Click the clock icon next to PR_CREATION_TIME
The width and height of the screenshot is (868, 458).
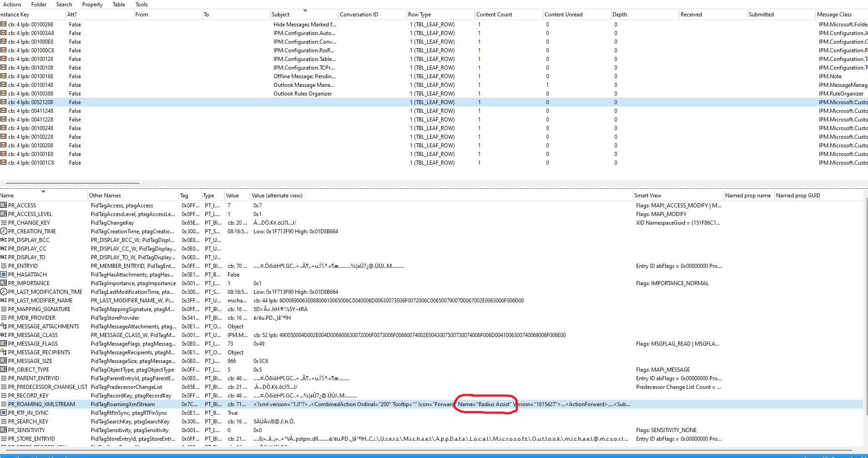coord(5,231)
